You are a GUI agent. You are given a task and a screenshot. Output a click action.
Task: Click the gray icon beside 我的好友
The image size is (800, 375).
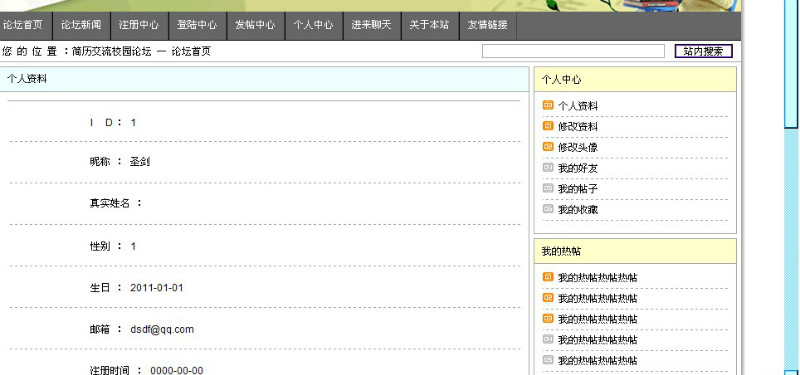pos(548,167)
